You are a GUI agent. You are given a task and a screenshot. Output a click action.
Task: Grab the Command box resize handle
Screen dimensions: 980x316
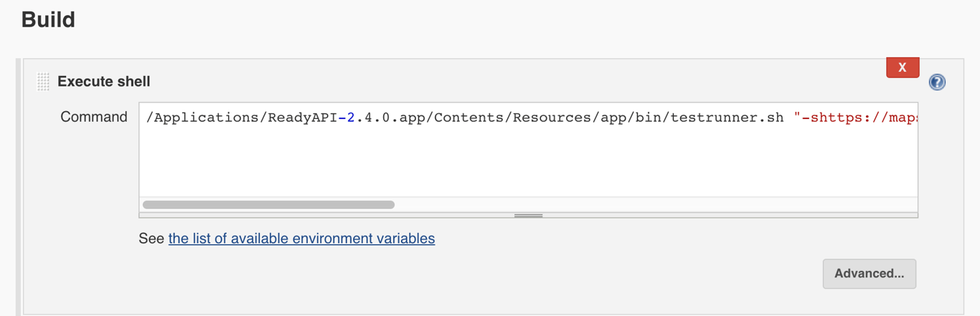(x=528, y=215)
